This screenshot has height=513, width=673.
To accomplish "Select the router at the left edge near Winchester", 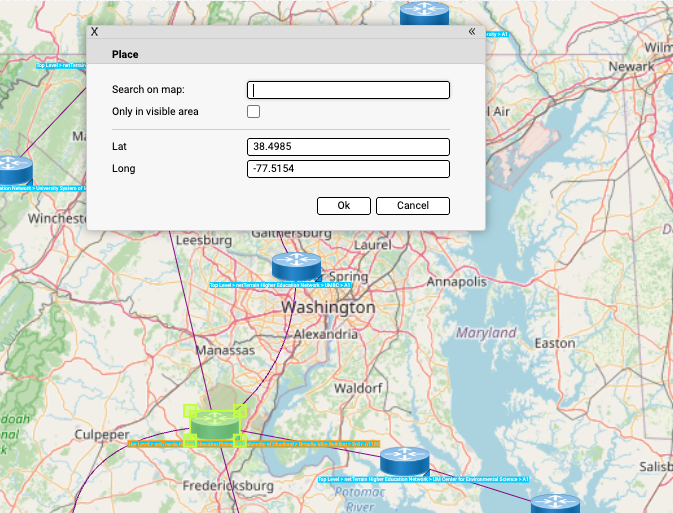I will 14,169.
